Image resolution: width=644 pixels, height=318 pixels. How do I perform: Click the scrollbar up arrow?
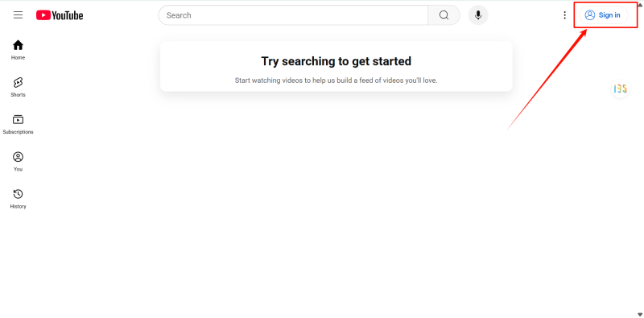tap(640, 3)
